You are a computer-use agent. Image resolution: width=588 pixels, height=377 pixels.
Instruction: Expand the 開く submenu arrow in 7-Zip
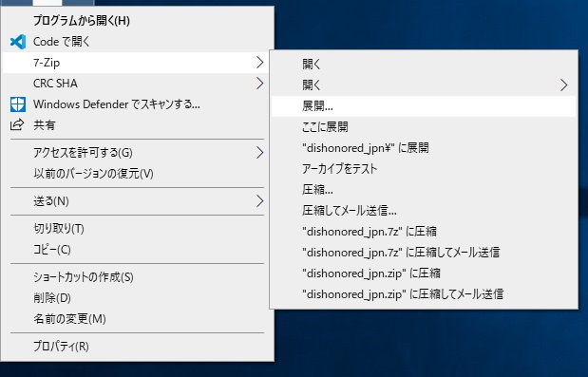[563, 85]
